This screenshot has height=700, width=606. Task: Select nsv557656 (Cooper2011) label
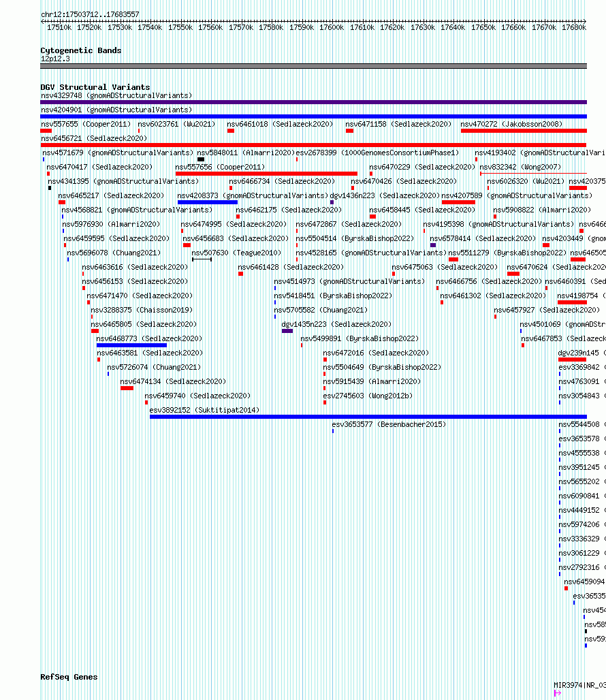[x=220, y=167]
